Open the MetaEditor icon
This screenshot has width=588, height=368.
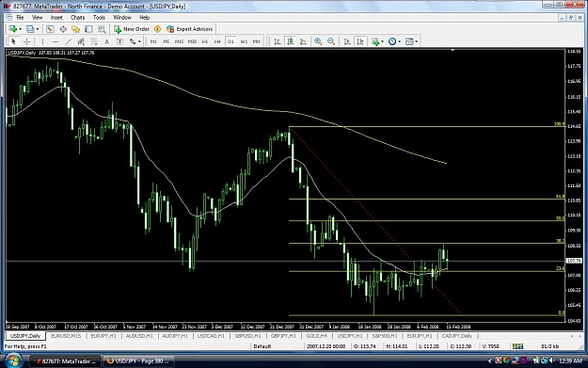point(157,29)
